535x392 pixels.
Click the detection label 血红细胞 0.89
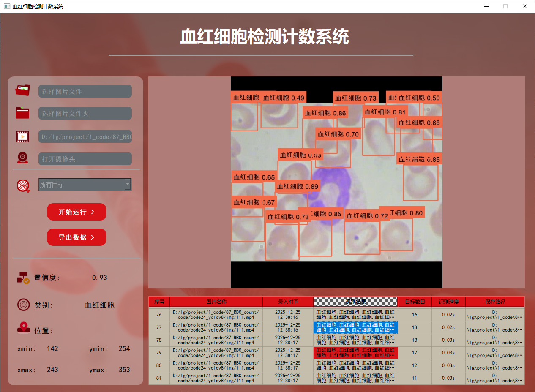click(x=298, y=186)
